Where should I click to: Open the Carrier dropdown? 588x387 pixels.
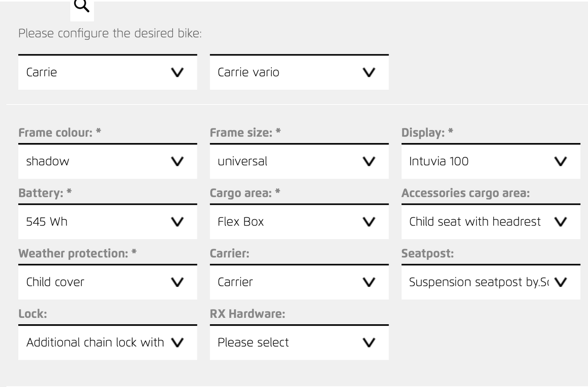[299, 282]
